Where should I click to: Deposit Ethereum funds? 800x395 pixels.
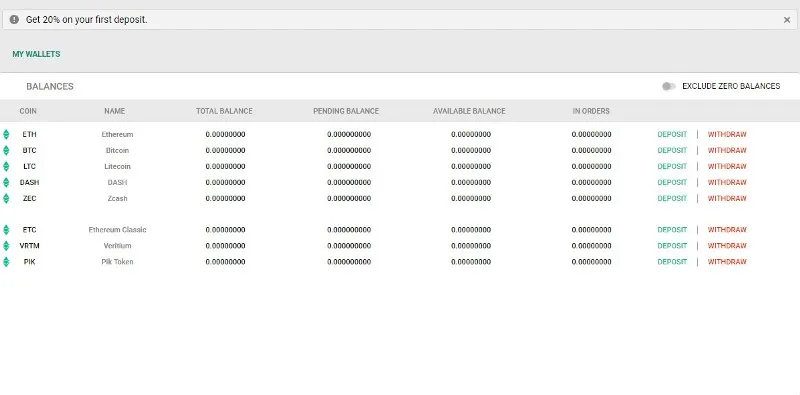pos(672,135)
